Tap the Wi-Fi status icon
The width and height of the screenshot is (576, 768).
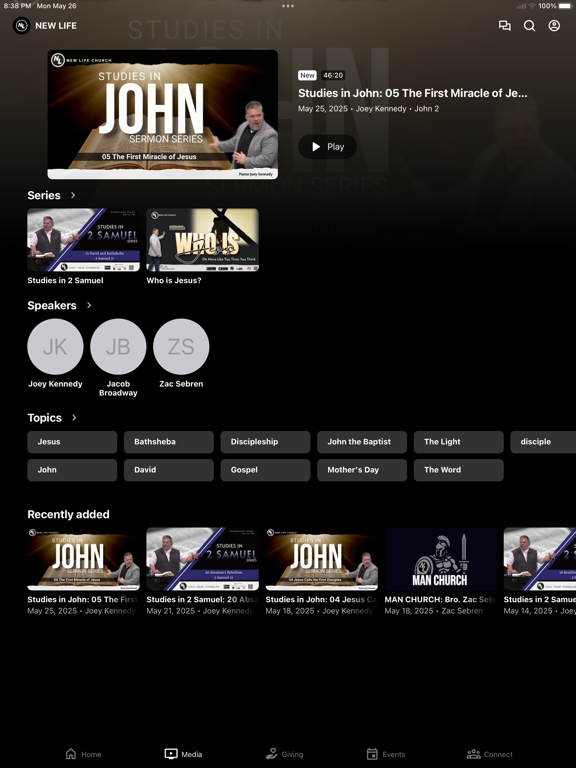532,6
